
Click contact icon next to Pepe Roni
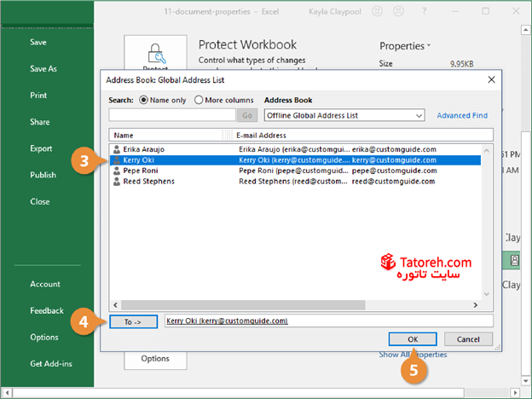pos(117,171)
